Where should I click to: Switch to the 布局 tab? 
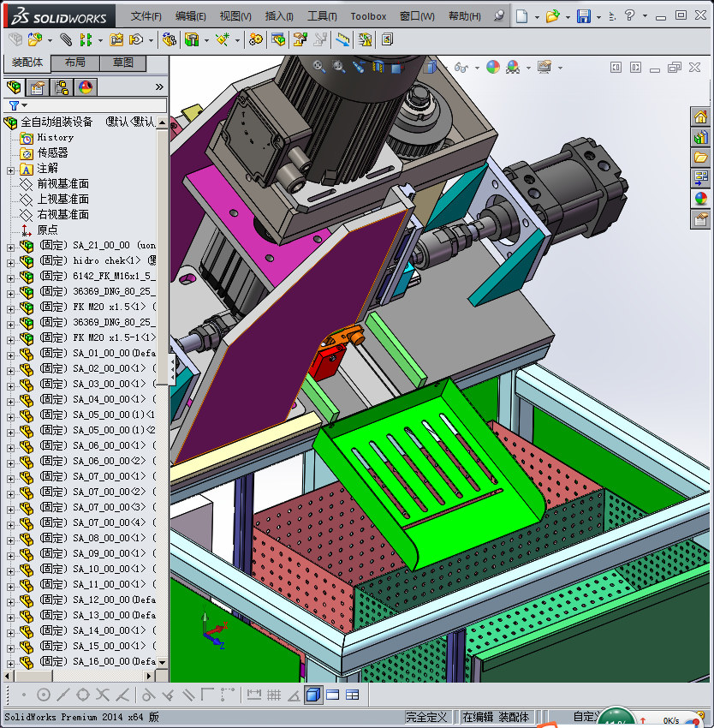(74, 63)
